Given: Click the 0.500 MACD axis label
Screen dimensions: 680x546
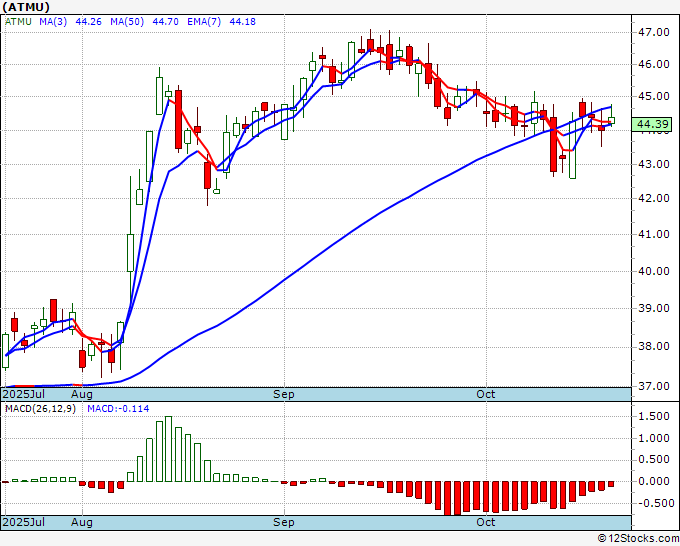Looking at the screenshot, I should click(x=654, y=460).
